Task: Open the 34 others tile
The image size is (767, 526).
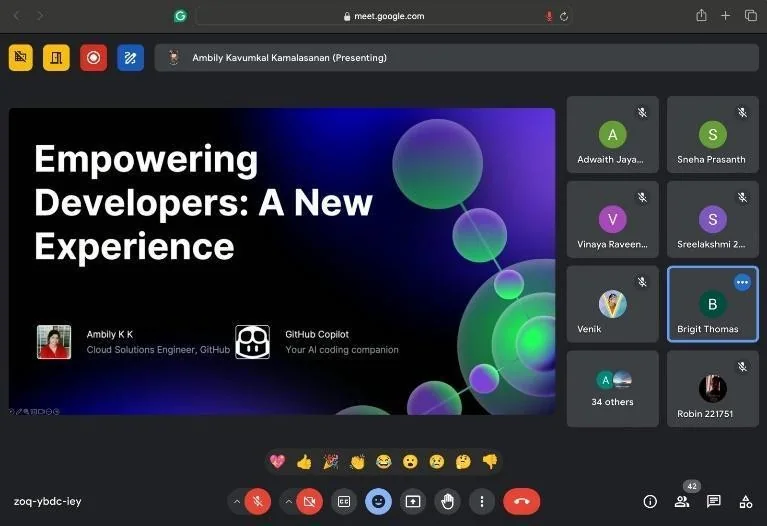Action: click(x=612, y=389)
